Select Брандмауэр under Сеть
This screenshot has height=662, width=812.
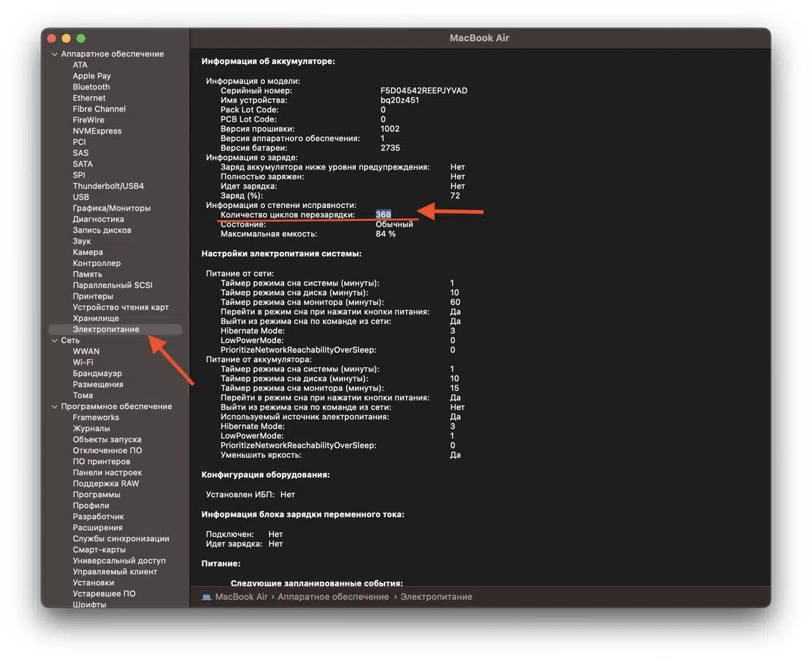(97, 373)
